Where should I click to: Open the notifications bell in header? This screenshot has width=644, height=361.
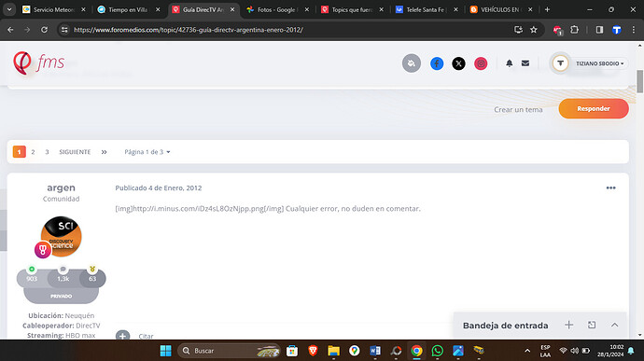[510, 63]
